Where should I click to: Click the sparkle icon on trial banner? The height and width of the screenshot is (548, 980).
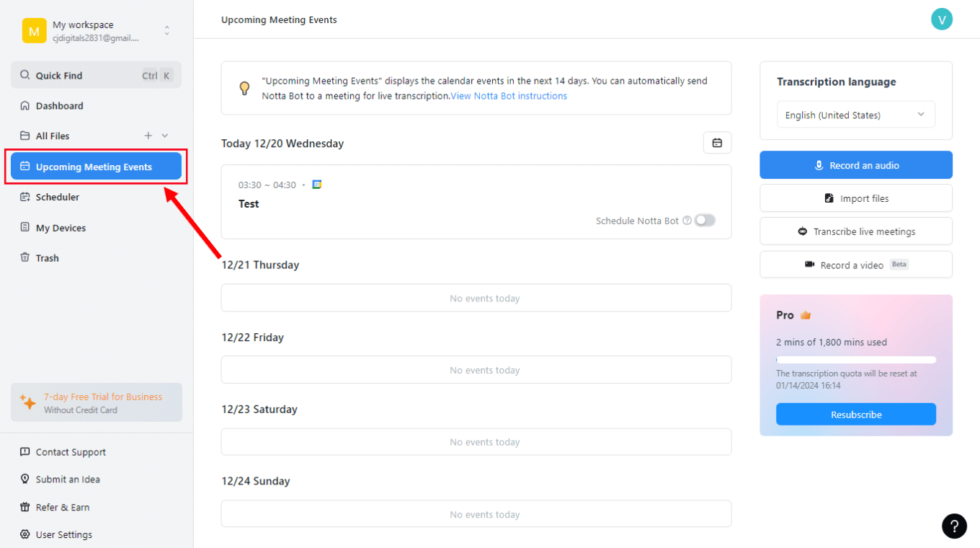(x=28, y=402)
